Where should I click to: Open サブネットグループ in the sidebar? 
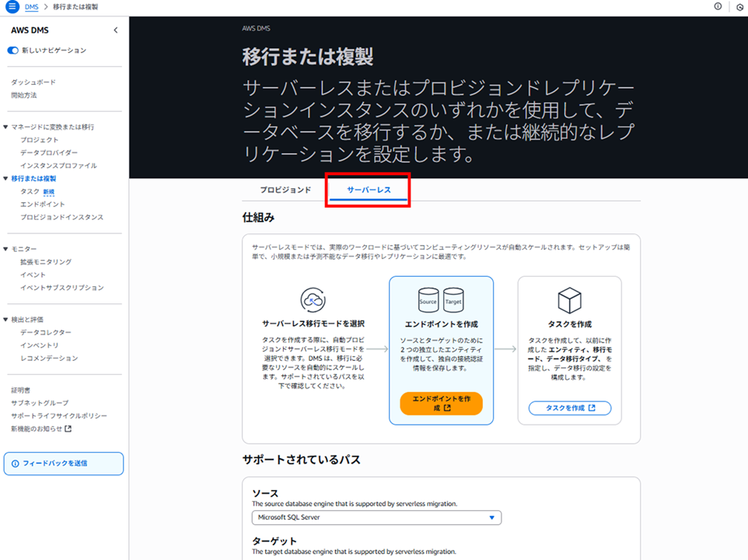pos(40,403)
